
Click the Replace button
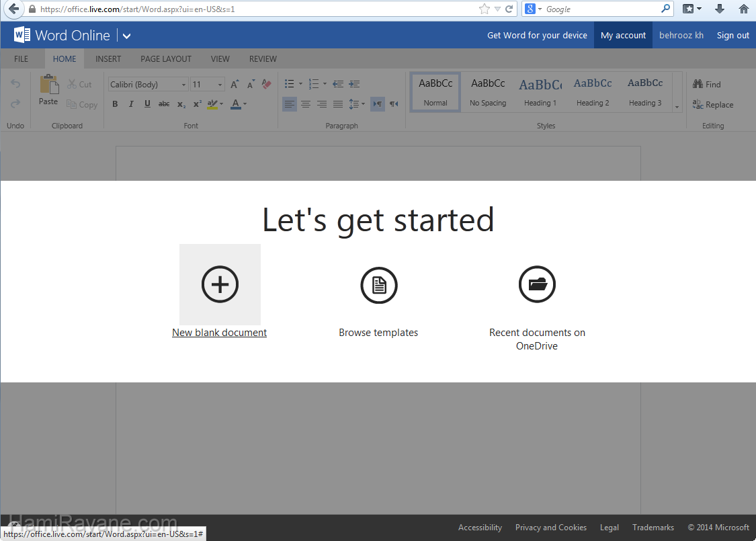pos(712,105)
